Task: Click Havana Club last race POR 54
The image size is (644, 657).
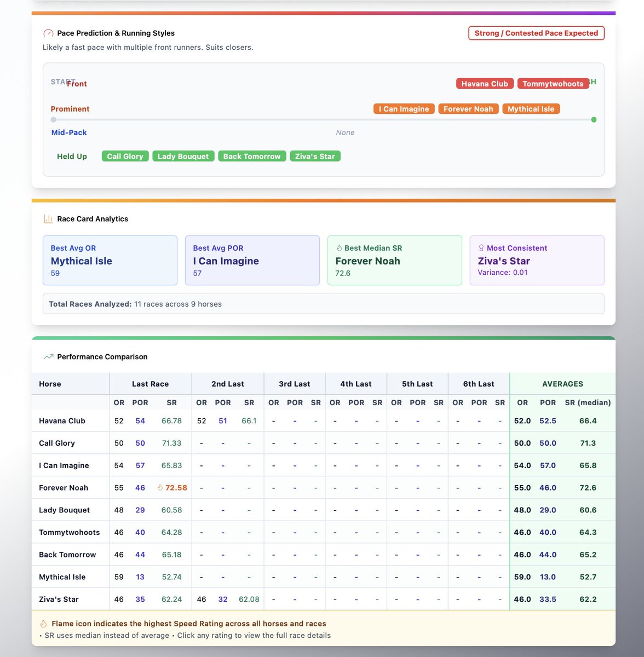Action: click(x=140, y=421)
